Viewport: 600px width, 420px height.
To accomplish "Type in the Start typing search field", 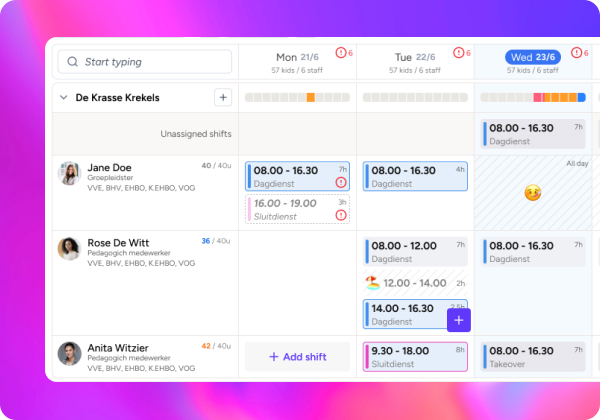I will pyautogui.click(x=150, y=62).
